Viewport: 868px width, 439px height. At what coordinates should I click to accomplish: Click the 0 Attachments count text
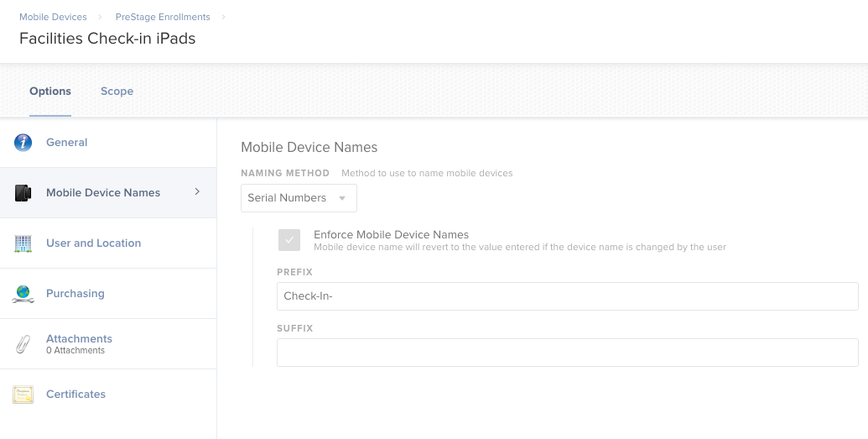tap(75, 351)
